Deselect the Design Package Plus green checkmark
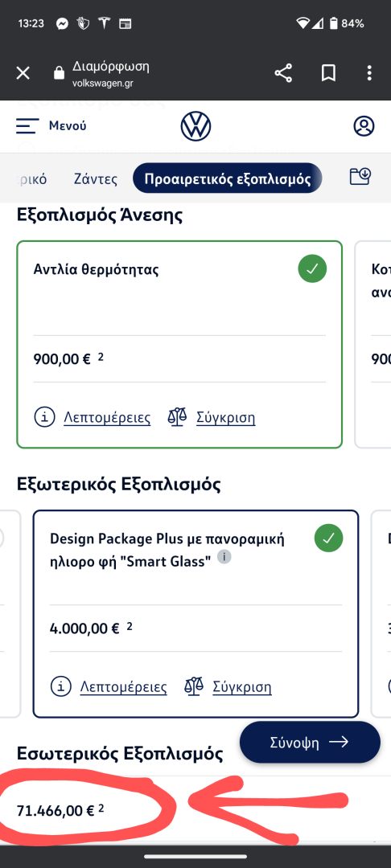This screenshot has height=868, width=391. [328, 538]
